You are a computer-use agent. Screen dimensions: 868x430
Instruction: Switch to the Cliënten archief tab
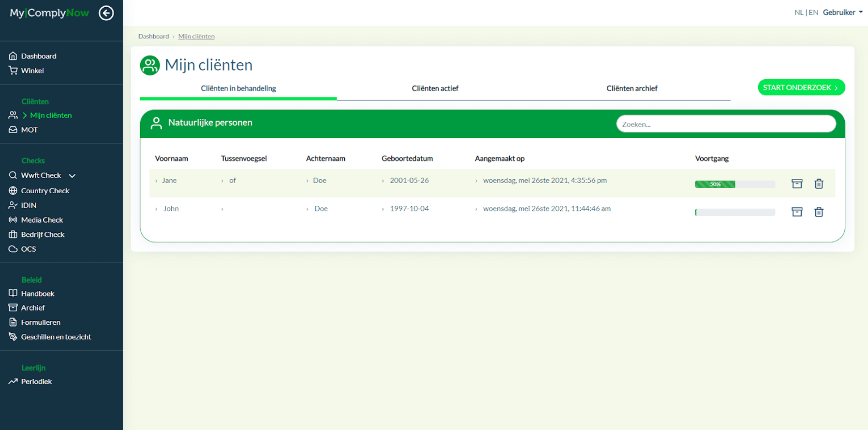click(632, 88)
